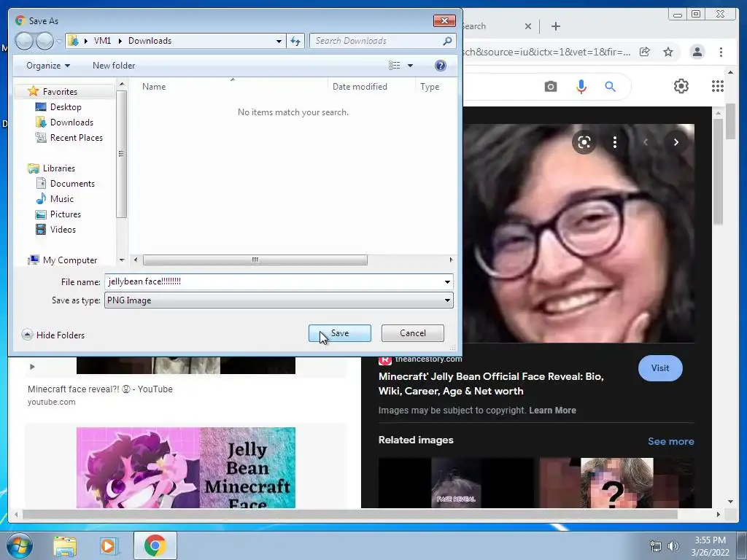This screenshot has width=747, height=560.
Task: Open image preview more options dots
Action: click(614, 142)
